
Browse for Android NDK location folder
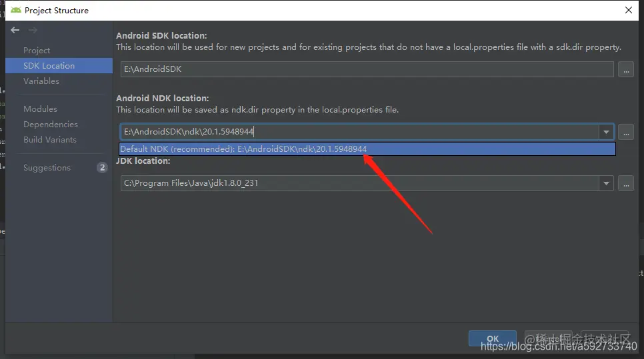click(626, 132)
